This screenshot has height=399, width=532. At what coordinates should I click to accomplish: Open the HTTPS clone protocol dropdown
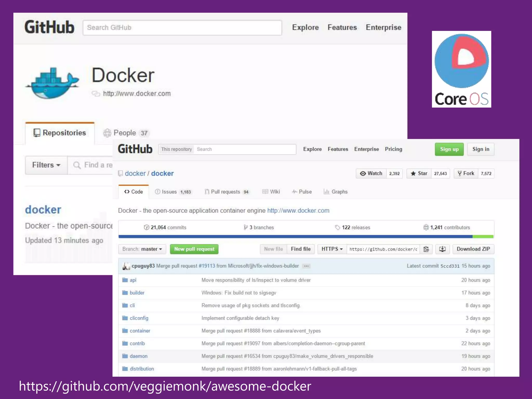click(x=332, y=249)
